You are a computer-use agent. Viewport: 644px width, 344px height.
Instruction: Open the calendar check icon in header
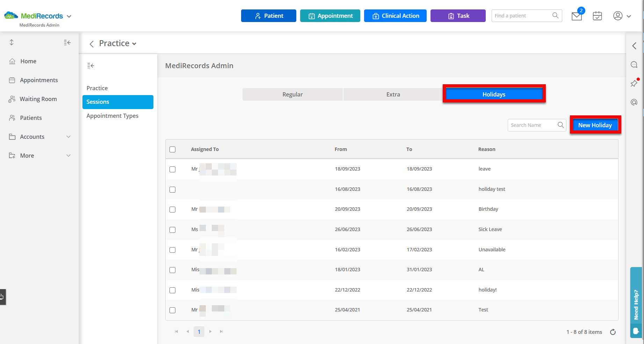point(598,16)
